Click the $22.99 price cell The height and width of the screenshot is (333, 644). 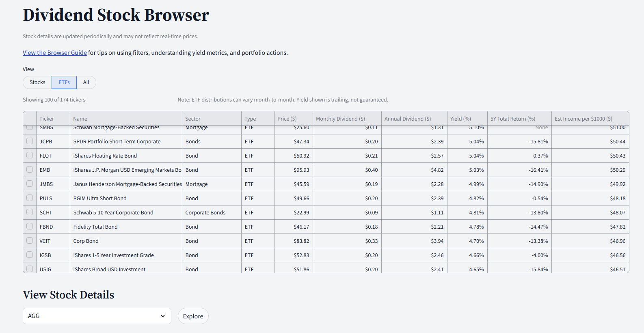[294, 212]
